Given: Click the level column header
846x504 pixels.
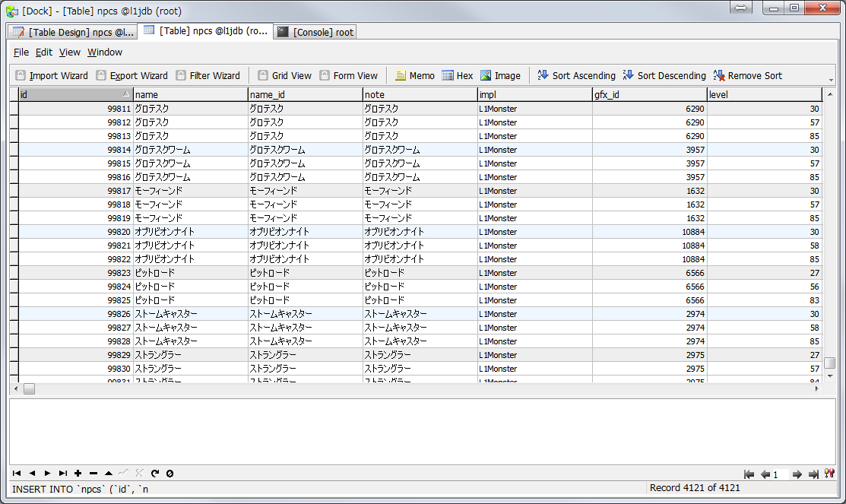Looking at the screenshot, I should tap(765, 94).
